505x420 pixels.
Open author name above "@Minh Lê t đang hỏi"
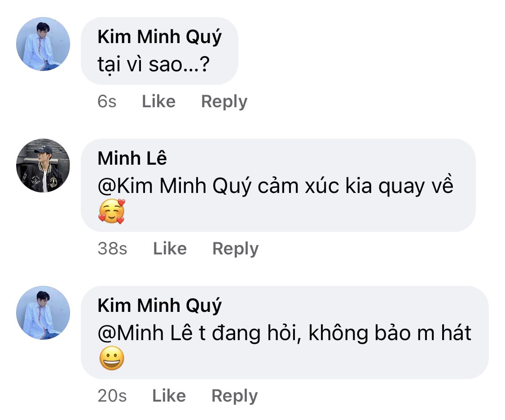(159, 306)
